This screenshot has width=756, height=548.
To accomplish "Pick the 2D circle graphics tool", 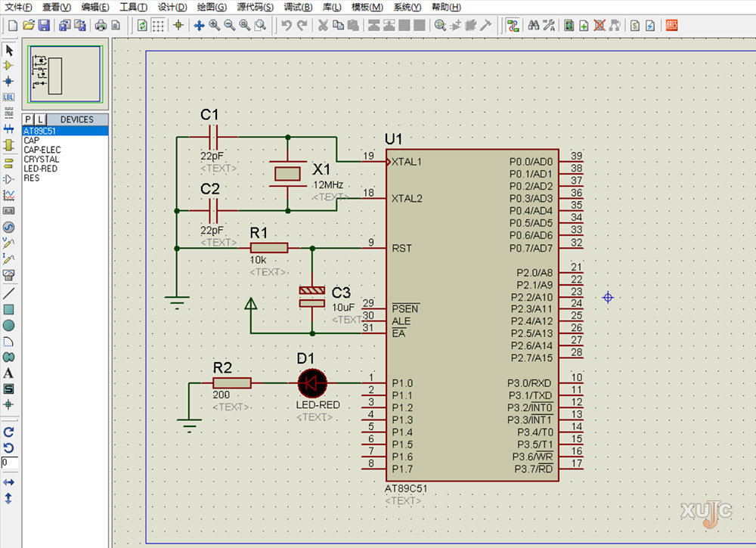I will 9,325.
